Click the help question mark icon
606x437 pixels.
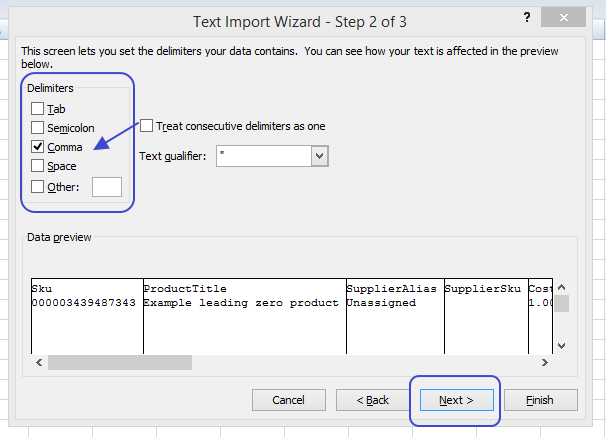click(527, 17)
